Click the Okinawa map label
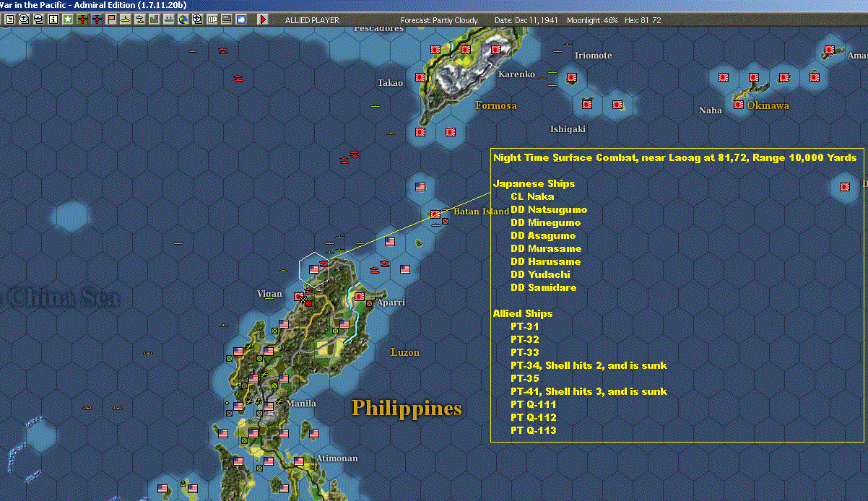 (x=768, y=105)
